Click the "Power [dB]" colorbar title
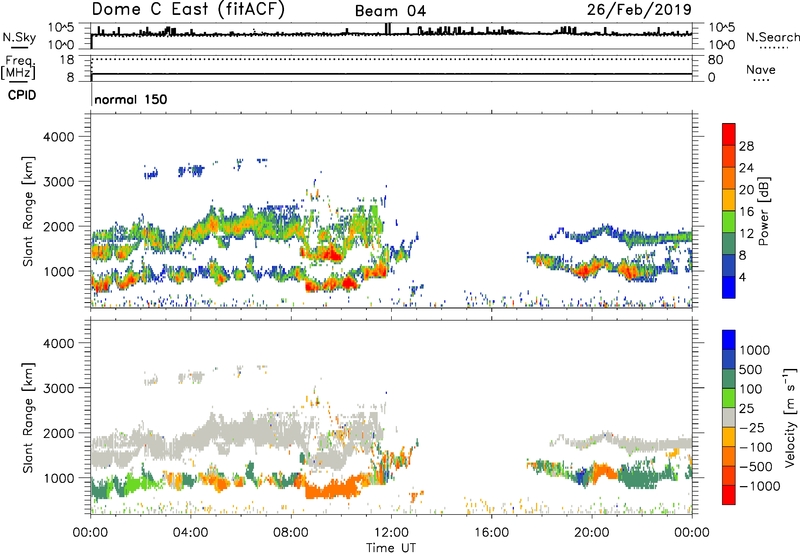The image size is (800, 554). [x=763, y=211]
